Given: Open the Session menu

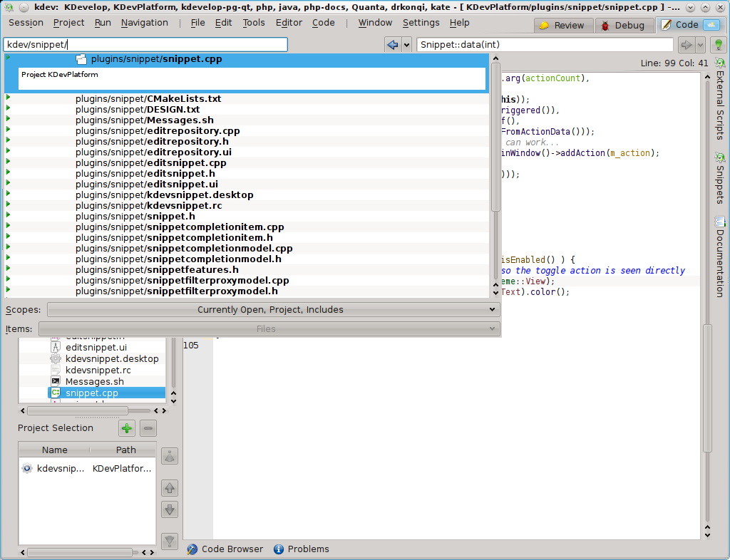Looking at the screenshot, I should tap(26, 23).
